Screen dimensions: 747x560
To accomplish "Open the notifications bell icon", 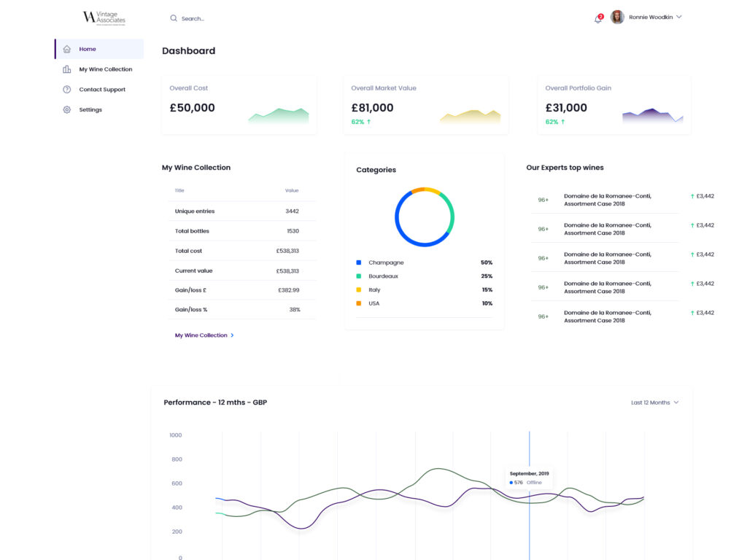I will (x=598, y=19).
